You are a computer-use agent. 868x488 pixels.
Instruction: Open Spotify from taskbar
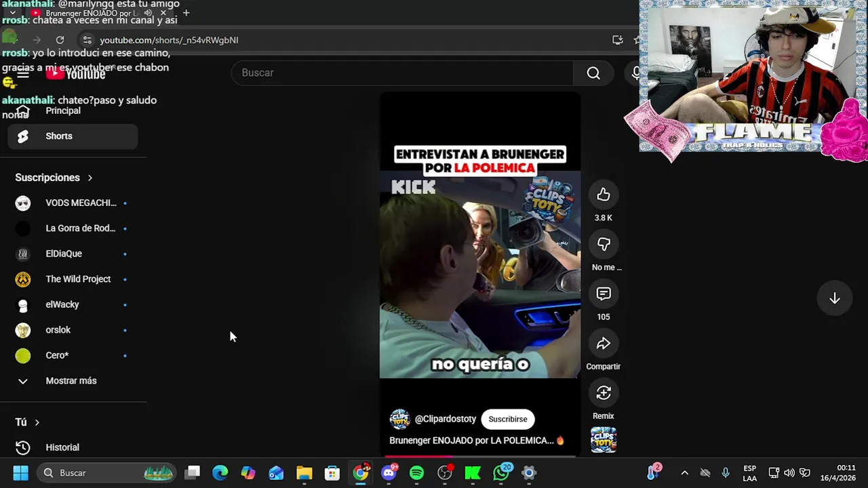tap(416, 473)
